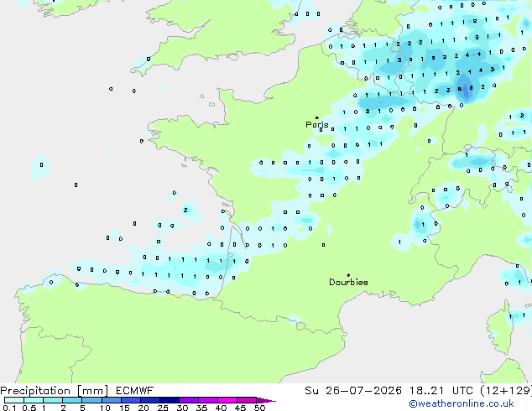532x411 pixels.
Task: Select the 40–45 mm legend color swatch
Action: point(227,400)
